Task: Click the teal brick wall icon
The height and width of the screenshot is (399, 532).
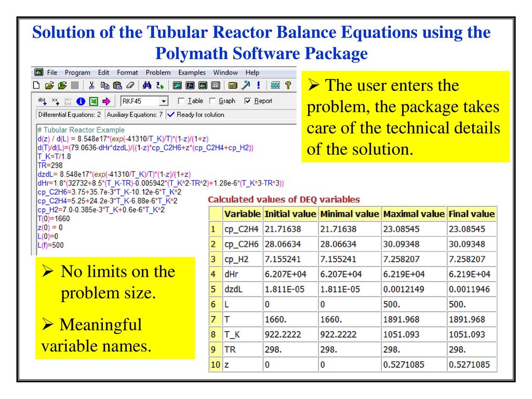Action: [x=275, y=86]
